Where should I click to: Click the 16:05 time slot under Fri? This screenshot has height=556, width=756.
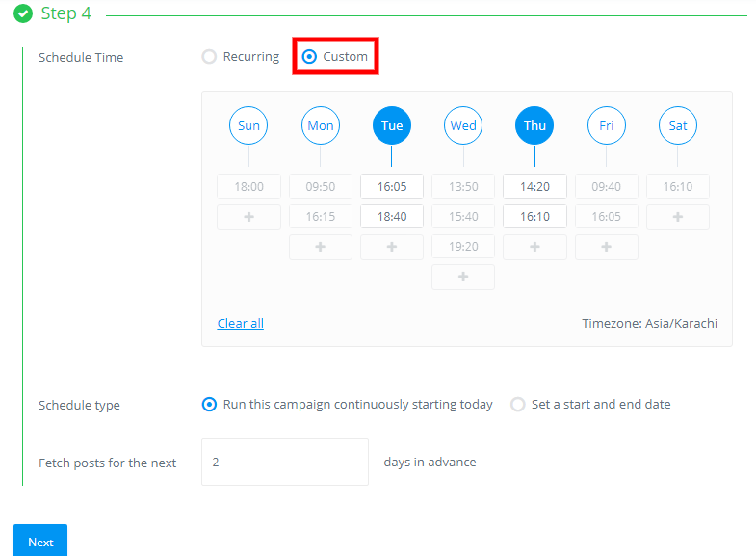click(606, 217)
